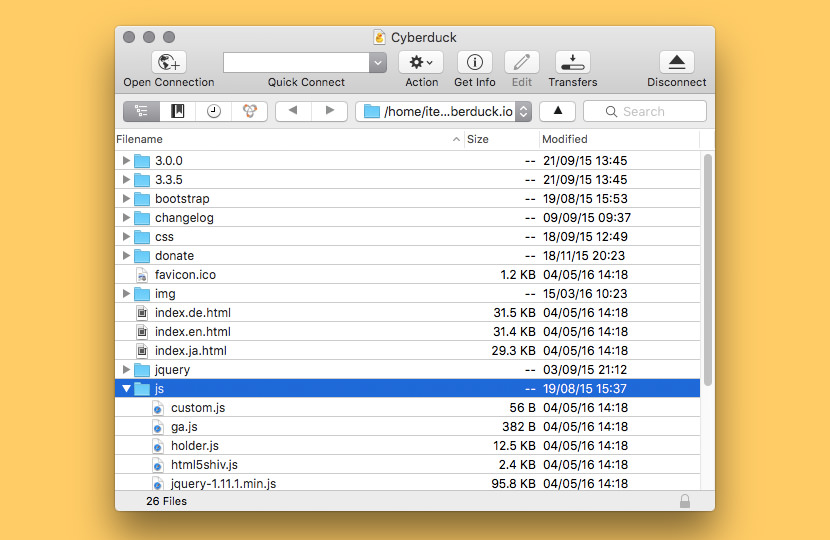Expand the jquery folder
The height and width of the screenshot is (540, 830).
tap(126, 370)
